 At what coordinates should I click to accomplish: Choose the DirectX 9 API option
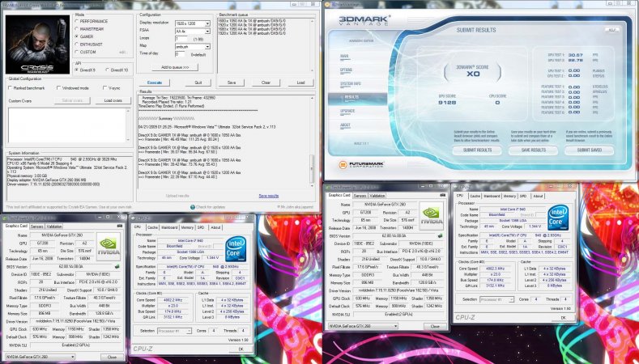[x=77, y=70]
